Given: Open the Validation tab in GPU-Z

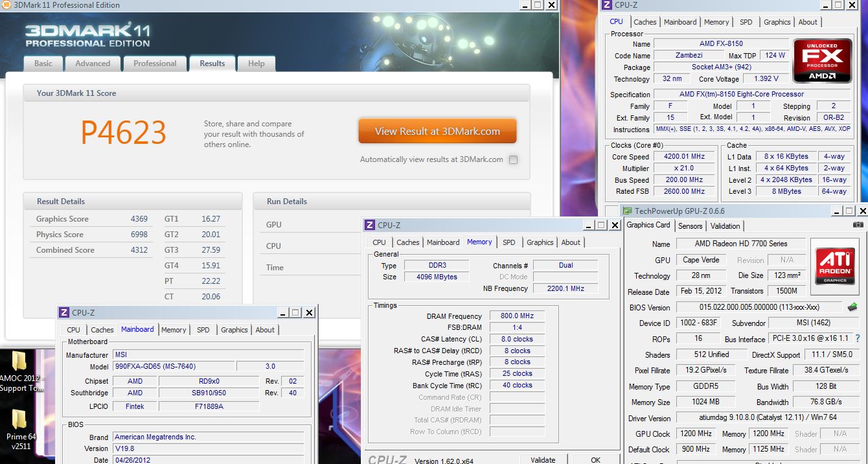Looking at the screenshot, I should pyautogui.click(x=725, y=226).
